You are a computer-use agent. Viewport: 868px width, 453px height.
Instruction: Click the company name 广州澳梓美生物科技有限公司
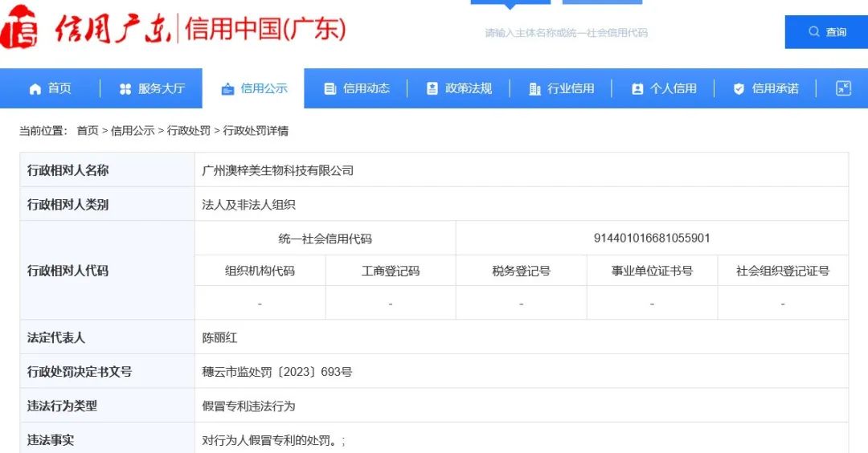[x=278, y=170]
